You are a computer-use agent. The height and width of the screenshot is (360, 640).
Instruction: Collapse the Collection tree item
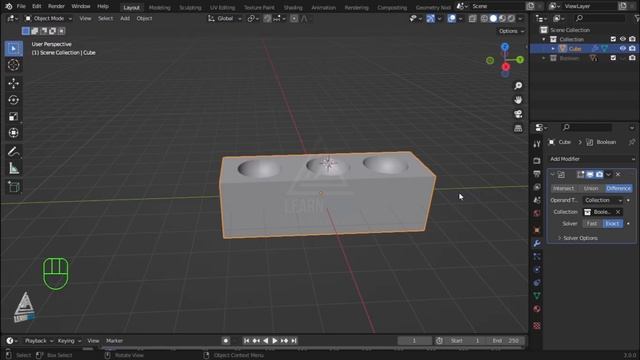544,39
